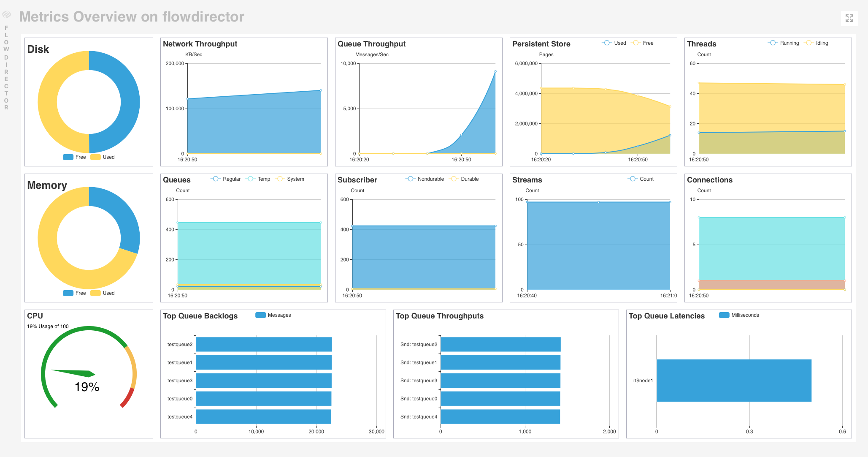
Task: Toggle System queues legend marker
Action: [x=280, y=179]
